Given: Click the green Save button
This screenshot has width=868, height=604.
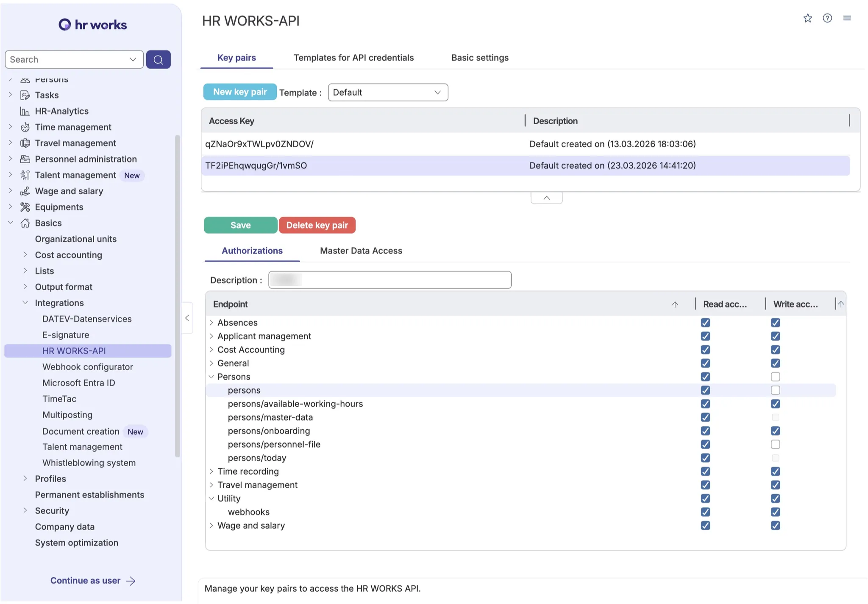Looking at the screenshot, I should click(241, 225).
